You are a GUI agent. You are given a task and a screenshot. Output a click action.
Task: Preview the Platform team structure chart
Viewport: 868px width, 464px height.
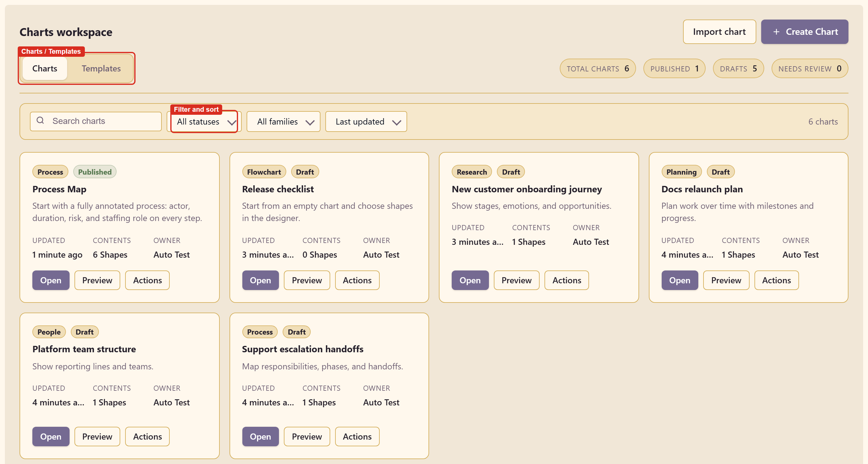coord(97,436)
